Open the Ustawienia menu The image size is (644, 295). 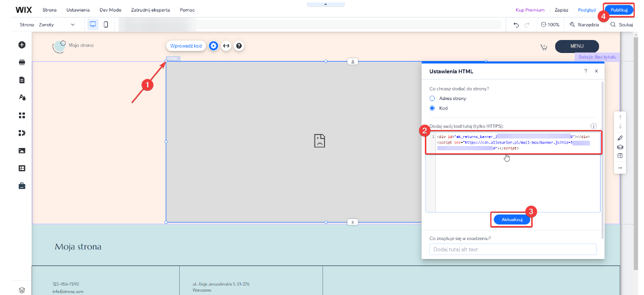(79, 10)
